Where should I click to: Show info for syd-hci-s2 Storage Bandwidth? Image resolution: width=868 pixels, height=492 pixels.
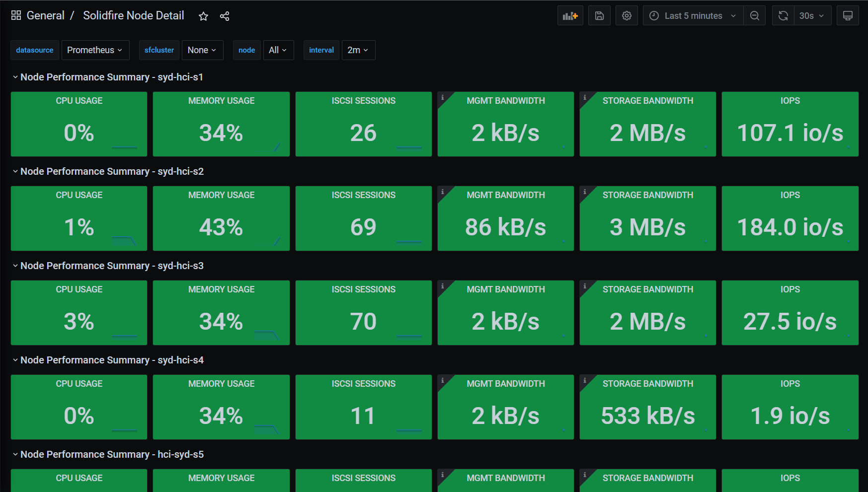tap(584, 192)
